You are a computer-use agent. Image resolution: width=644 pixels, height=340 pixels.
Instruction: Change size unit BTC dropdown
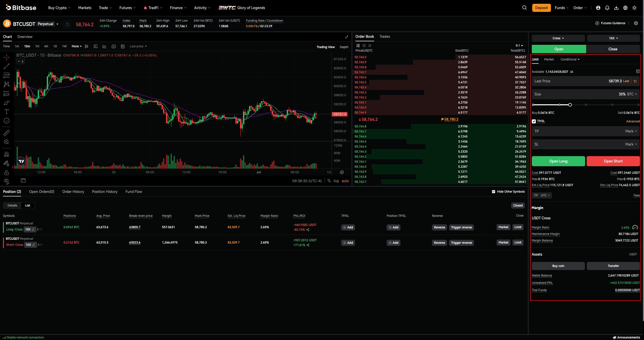(x=632, y=94)
